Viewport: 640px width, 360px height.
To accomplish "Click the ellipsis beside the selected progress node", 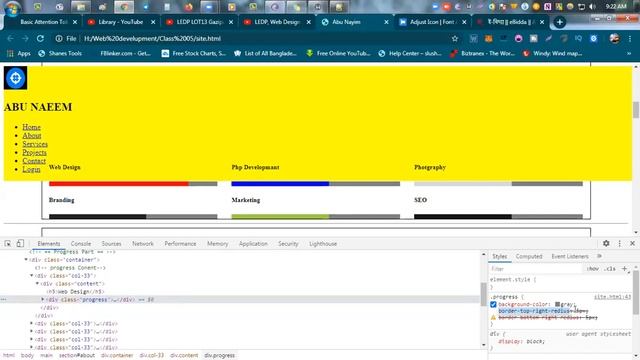I will click(x=4, y=300).
